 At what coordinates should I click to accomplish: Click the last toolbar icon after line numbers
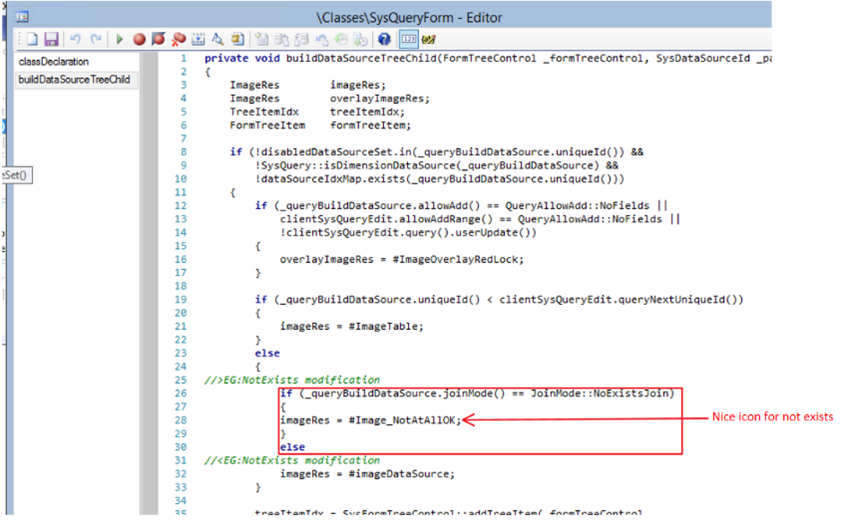(428, 39)
